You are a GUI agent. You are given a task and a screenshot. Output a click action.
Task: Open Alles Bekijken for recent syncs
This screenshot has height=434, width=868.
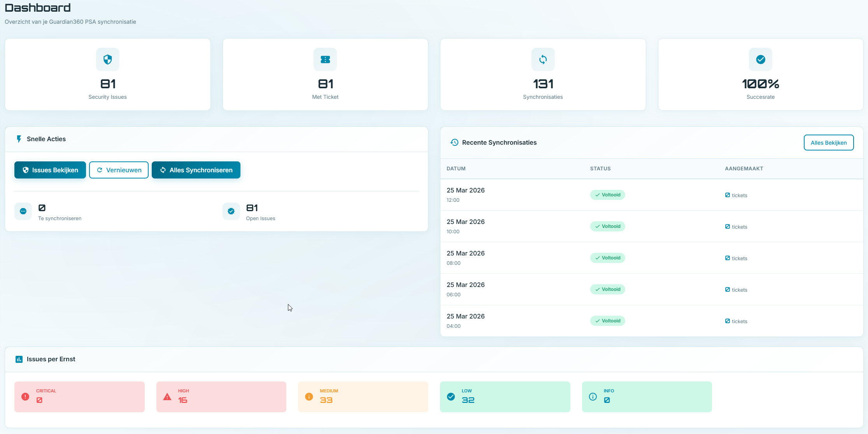(828, 143)
